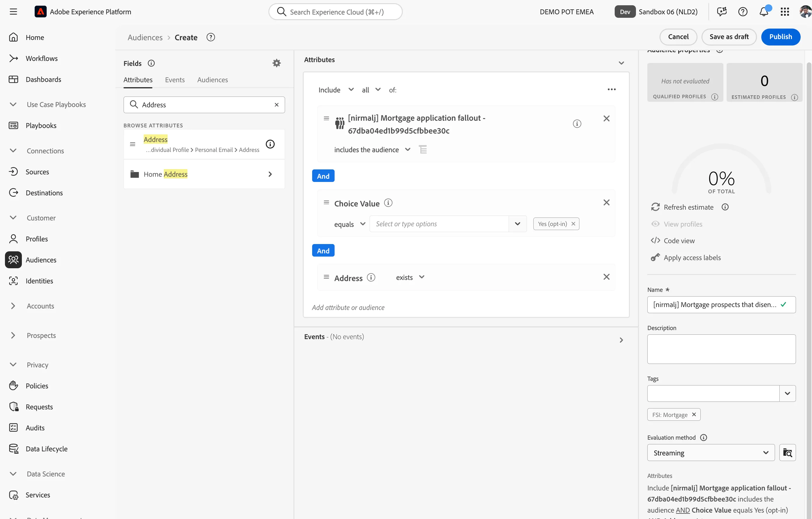Open the container options ellipsis menu
The image size is (812, 519).
612,90
